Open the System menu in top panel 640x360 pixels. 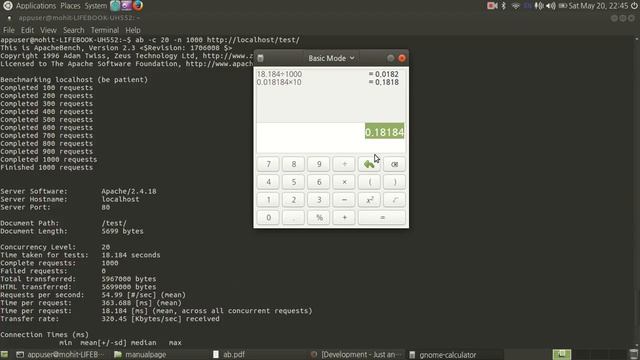[x=96, y=6]
